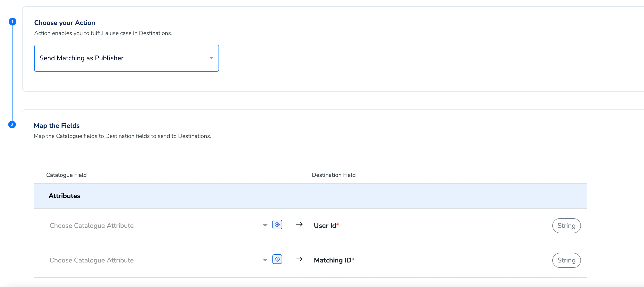Click the transform icon in the Matching ID row
This screenshot has height=287, width=644.
[x=277, y=259]
